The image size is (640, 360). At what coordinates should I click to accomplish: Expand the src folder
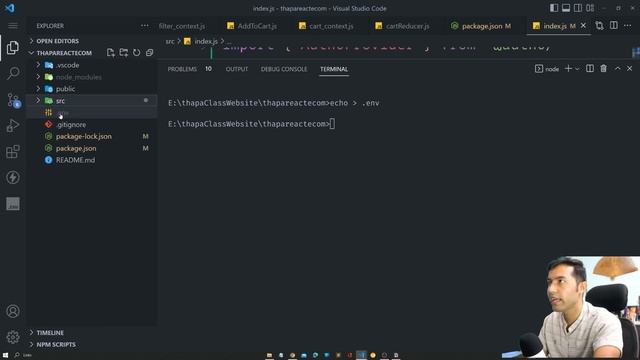tap(60, 100)
